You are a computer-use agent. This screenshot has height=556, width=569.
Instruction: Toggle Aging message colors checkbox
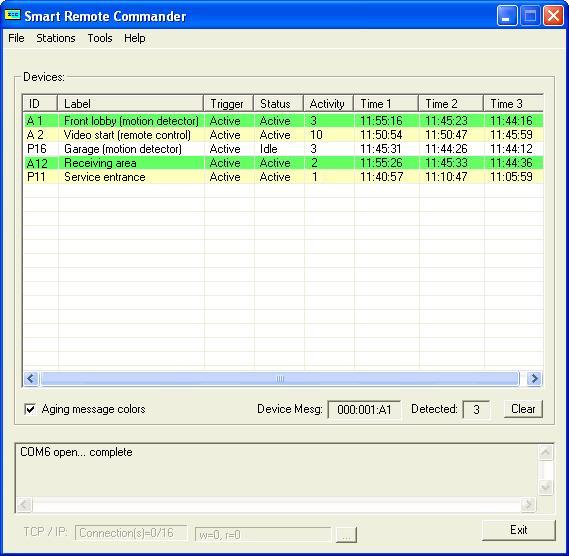pyautogui.click(x=30, y=409)
